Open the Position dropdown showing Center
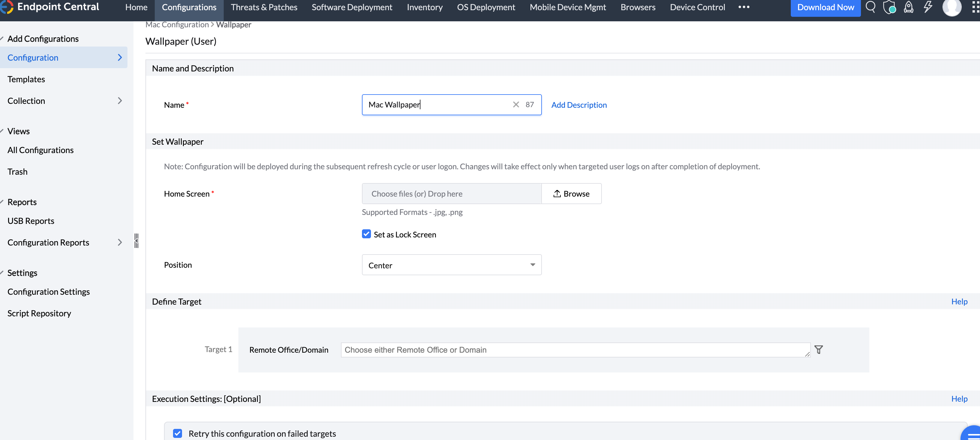Image resolution: width=980 pixels, height=440 pixels. (x=451, y=264)
